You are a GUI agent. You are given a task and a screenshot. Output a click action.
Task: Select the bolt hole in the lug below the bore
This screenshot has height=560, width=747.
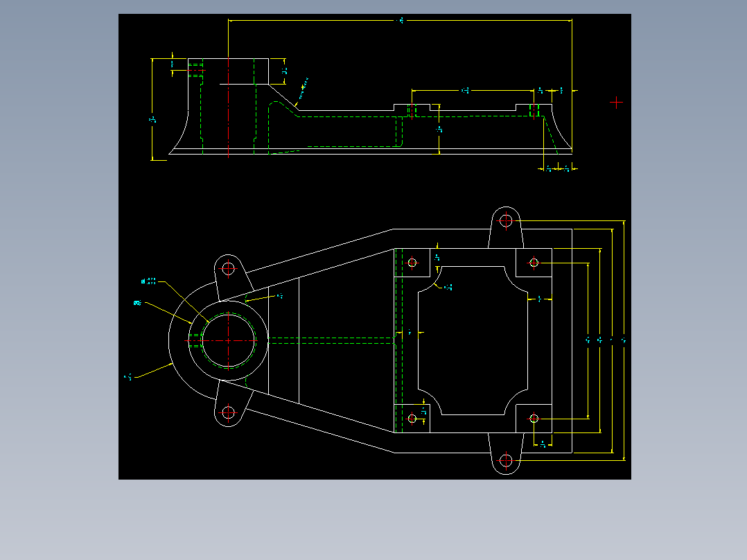coord(228,413)
